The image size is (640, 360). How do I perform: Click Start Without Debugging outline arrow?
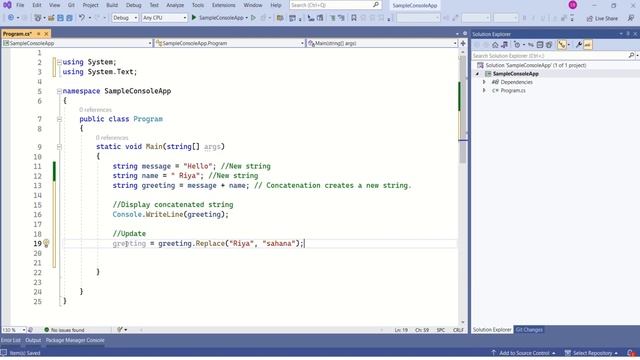coord(253,18)
